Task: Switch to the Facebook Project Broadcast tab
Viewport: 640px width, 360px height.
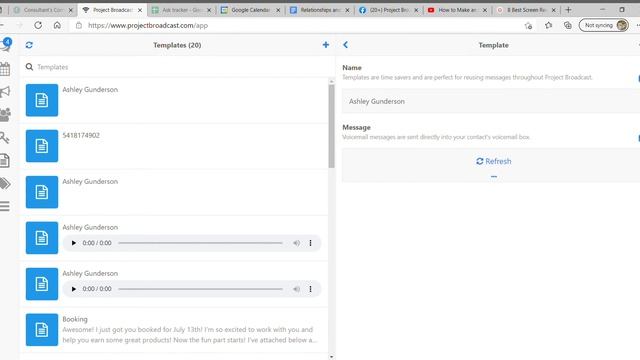Action: click(388, 10)
